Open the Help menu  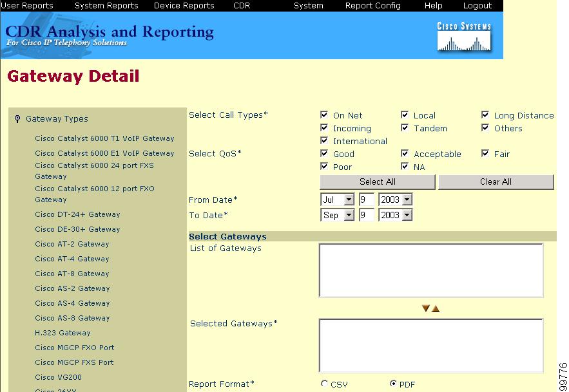[433, 6]
